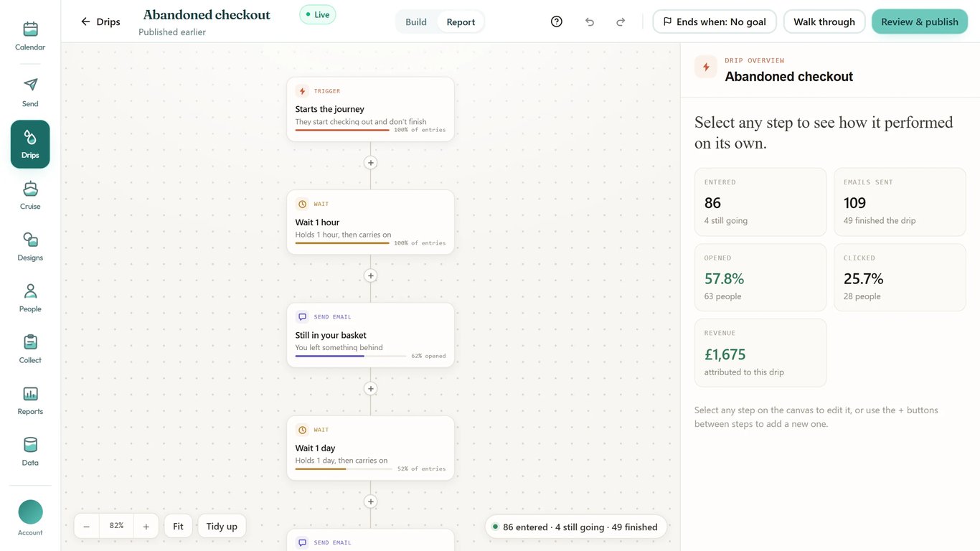The width and height of the screenshot is (980, 551).
Task: Select the Wait 1 hour step
Action: point(370,222)
